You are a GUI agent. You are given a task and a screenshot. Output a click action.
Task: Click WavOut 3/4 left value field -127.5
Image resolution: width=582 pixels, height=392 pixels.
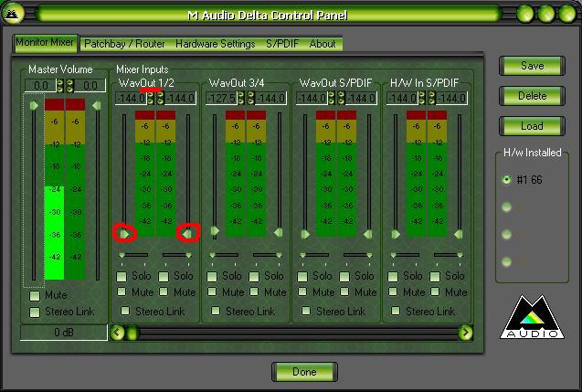221,99
